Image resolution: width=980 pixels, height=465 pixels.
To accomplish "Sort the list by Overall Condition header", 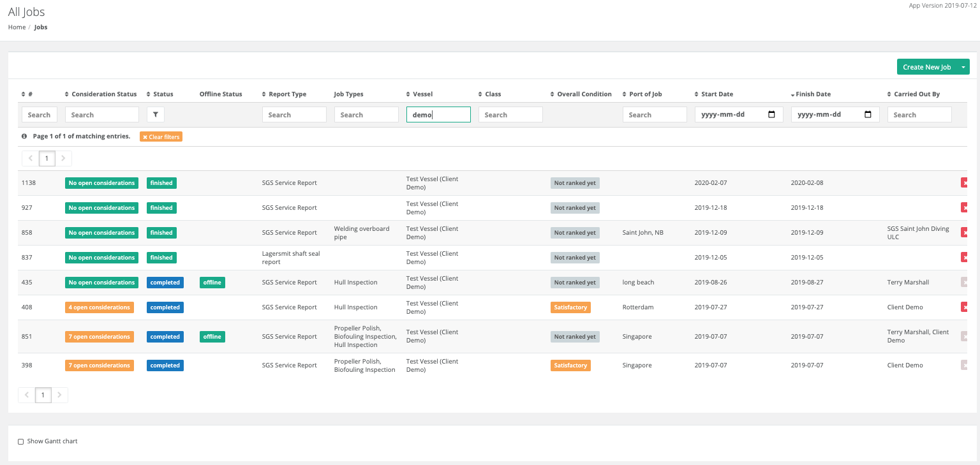I will (584, 94).
